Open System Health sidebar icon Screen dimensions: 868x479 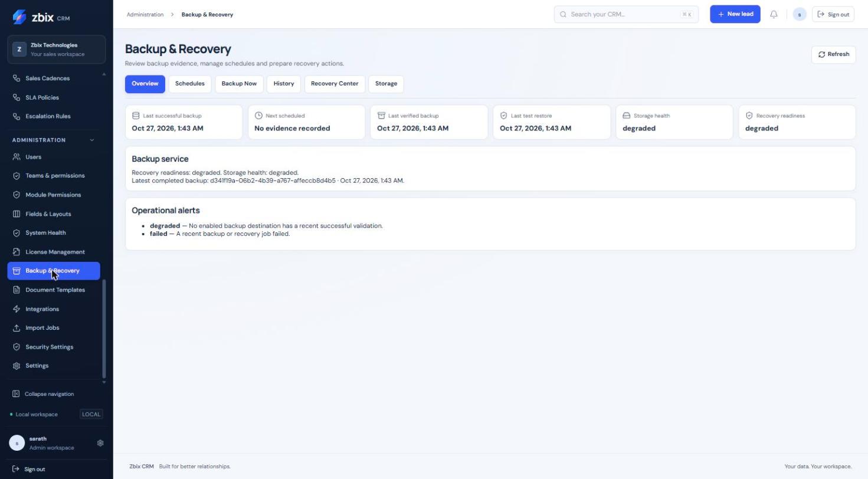pyautogui.click(x=17, y=233)
